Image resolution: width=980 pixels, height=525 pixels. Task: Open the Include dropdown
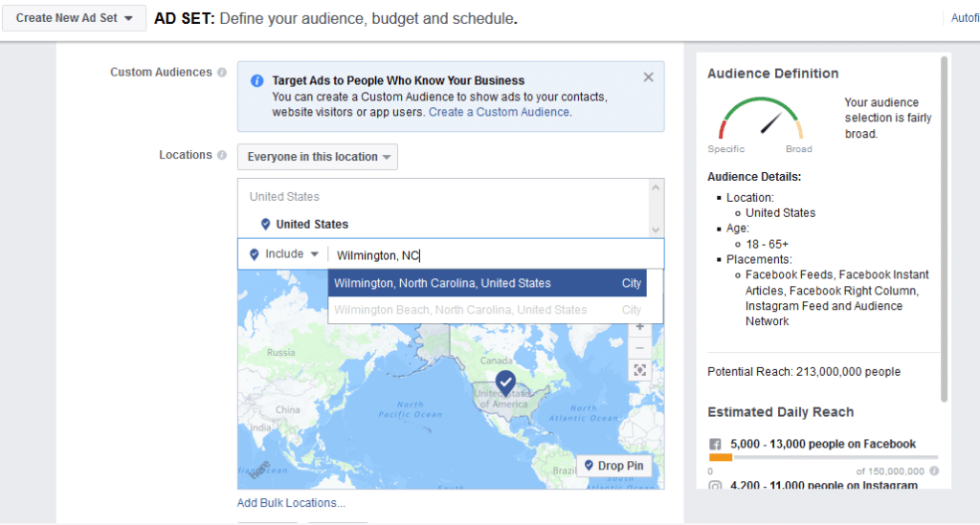pos(292,254)
